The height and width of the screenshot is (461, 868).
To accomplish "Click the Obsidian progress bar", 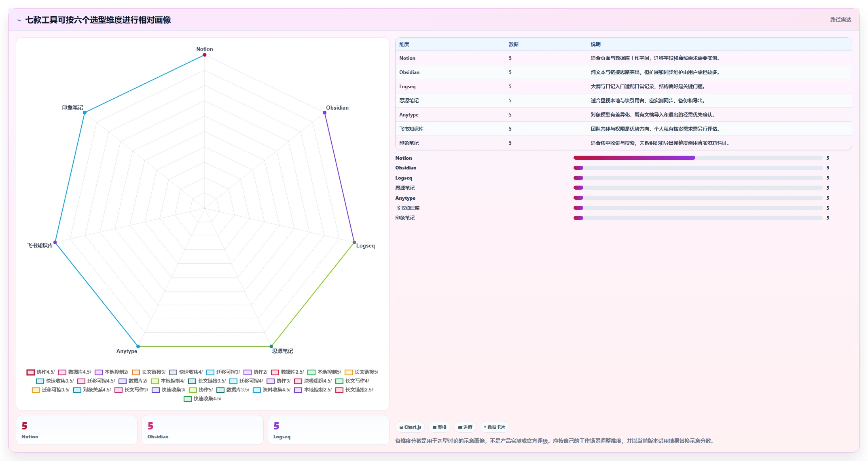I will (x=698, y=168).
